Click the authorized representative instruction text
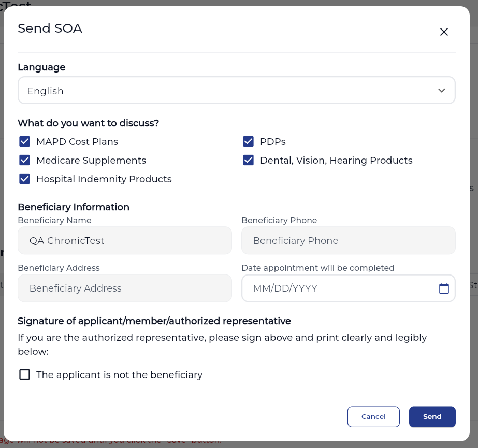Viewport: 478px width, 448px height. point(222,344)
